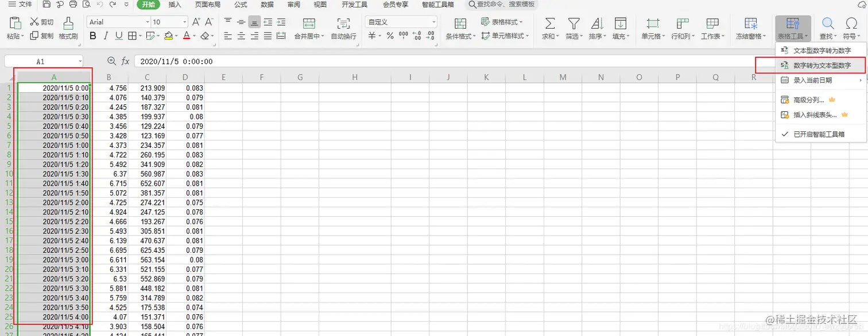Switch to the Formulas (公式) tab
The height and width of the screenshot is (336, 868).
(241, 5)
